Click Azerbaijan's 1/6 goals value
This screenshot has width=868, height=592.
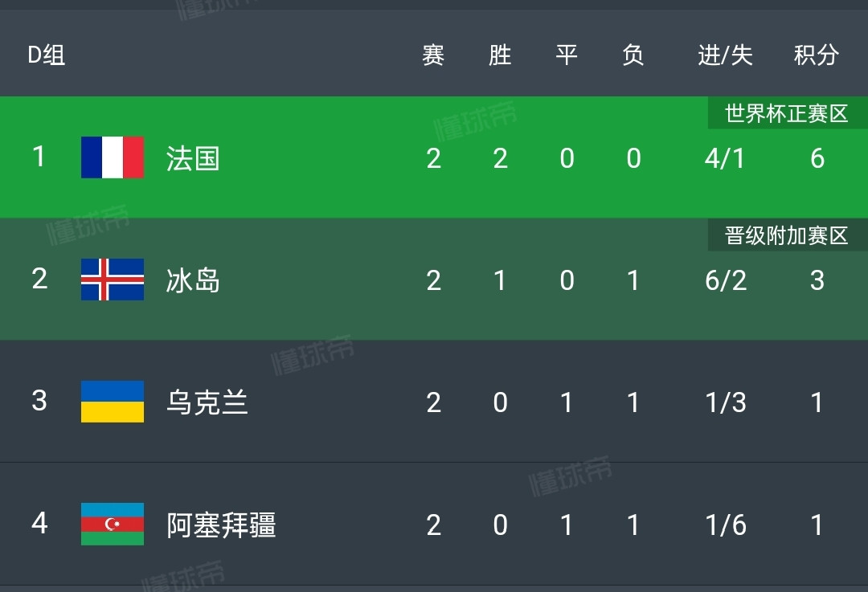725,525
